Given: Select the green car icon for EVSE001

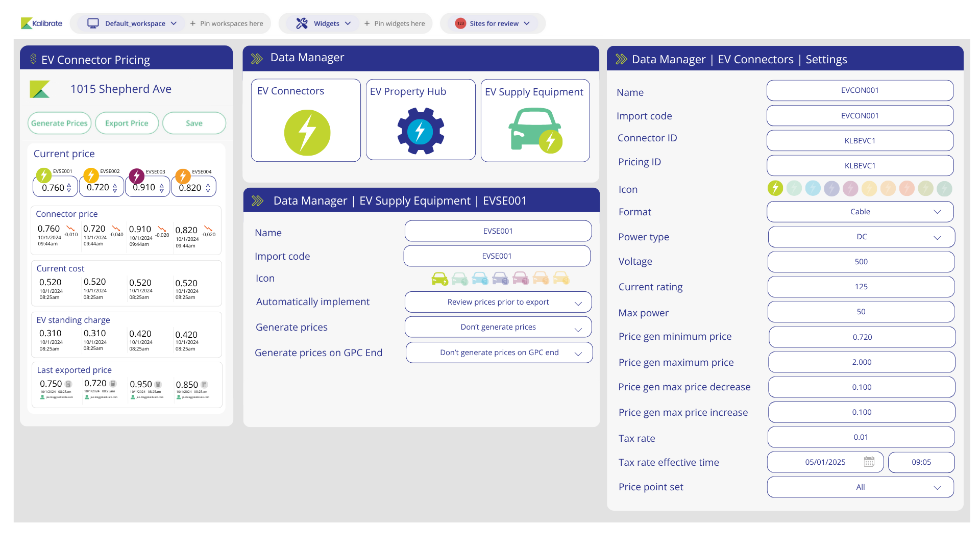Looking at the screenshot, I should click(x=439, y=279).
